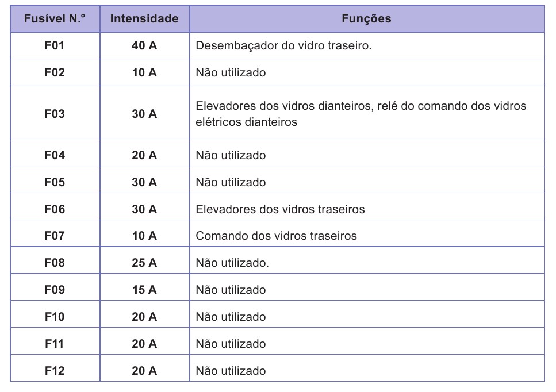Click the F02 fuse cell
The image size is (556, 392).
coord(55,72)
